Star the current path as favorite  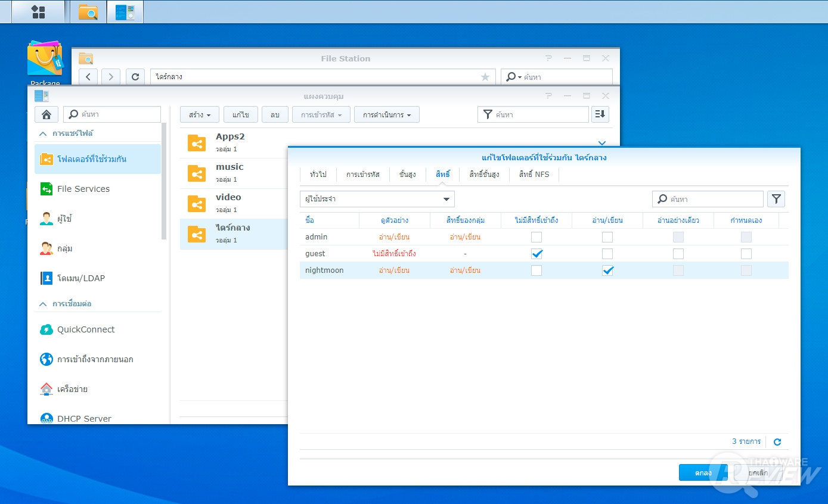coord(485,77)
